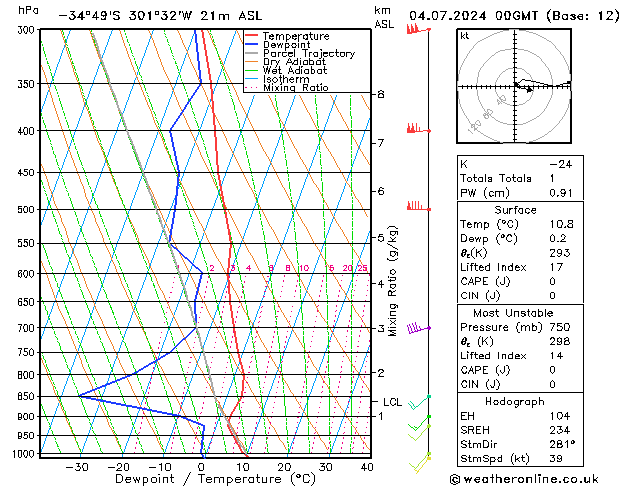The width and height of the screenshot is (629, 486).
Task: Click the mixing ratio 25 label
Action: pos(362,268)
